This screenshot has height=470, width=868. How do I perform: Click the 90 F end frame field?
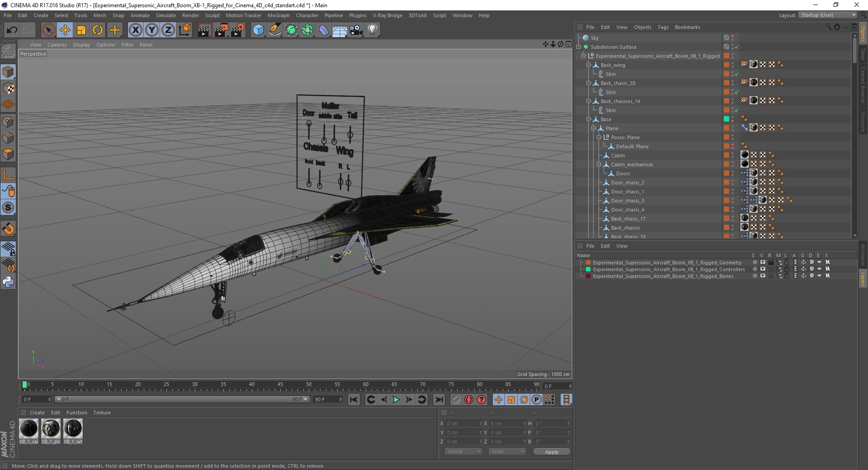point(328,399)
